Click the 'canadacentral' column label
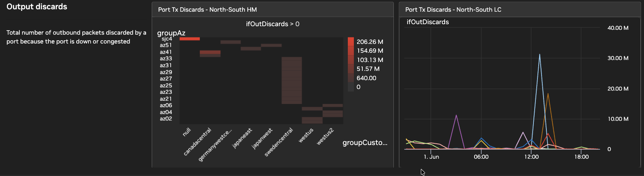The width and height of the screenshot is (644, 176). click(x=197, y=142)
